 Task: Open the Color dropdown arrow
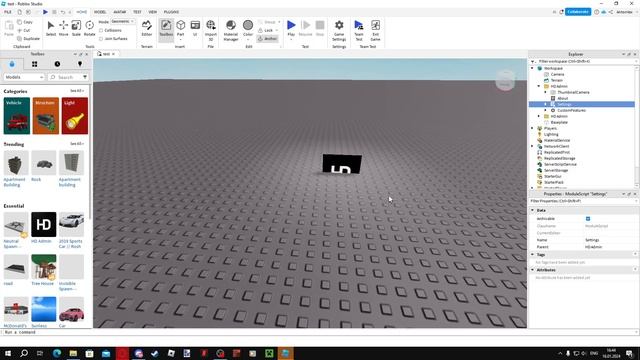[x=248, y=40]
